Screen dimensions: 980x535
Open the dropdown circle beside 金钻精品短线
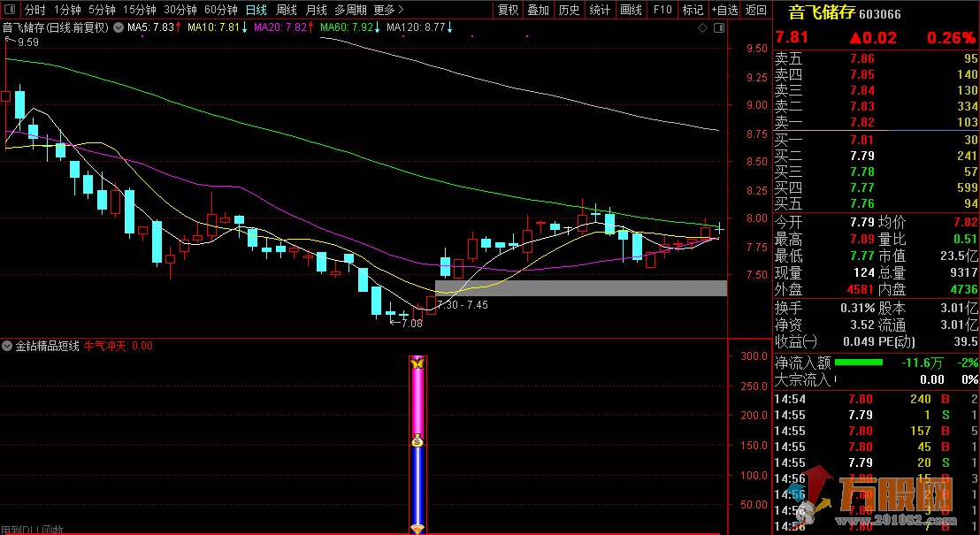pyautogui.click(x=7, y=346)
